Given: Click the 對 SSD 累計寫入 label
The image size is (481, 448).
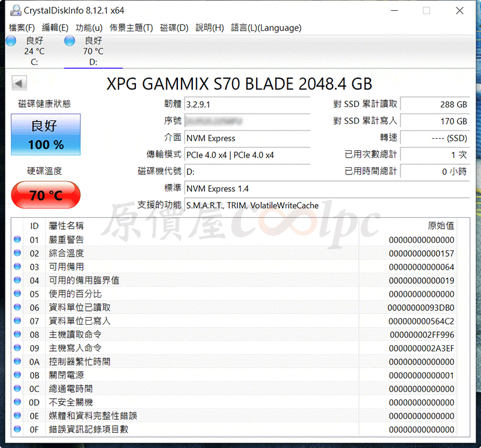Looking at the screenshot, I should tap(365, 121).
